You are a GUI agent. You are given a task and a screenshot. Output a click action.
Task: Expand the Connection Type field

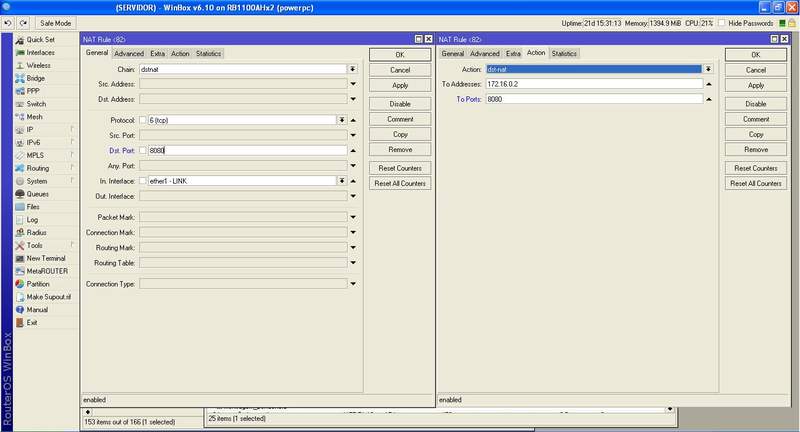coord(353,284)
